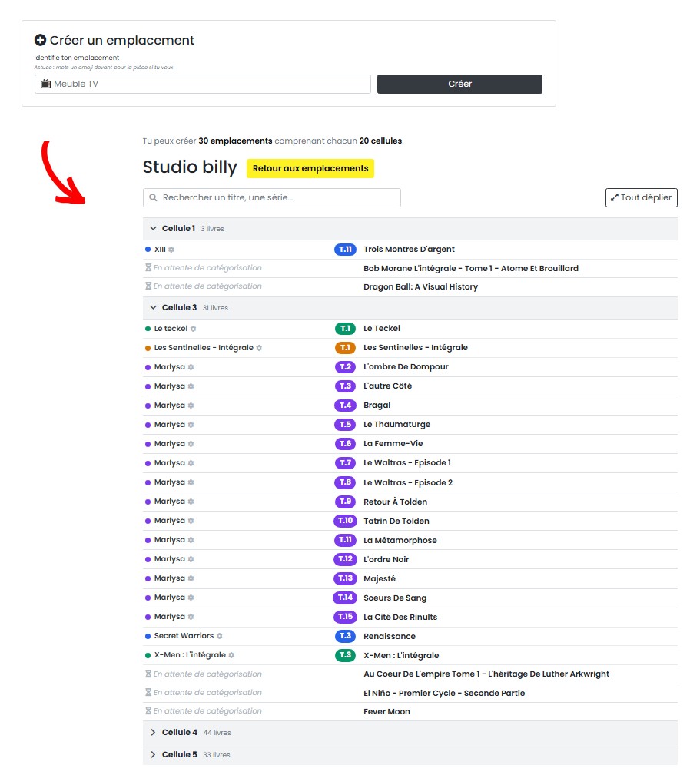Expand the Cellule 5 section
Screen dimensions: 700x775
coord(153,755)
